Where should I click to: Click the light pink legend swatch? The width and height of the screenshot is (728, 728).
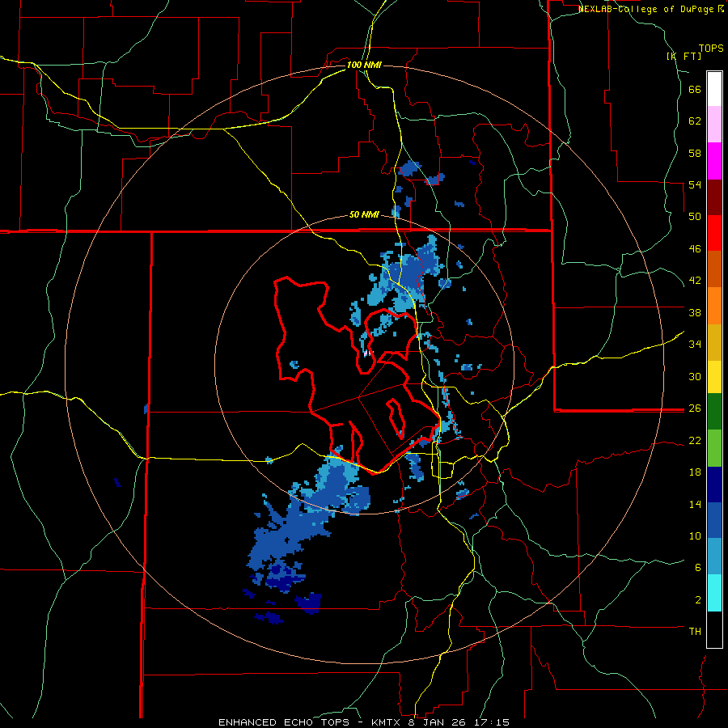(x=714, y=125)
